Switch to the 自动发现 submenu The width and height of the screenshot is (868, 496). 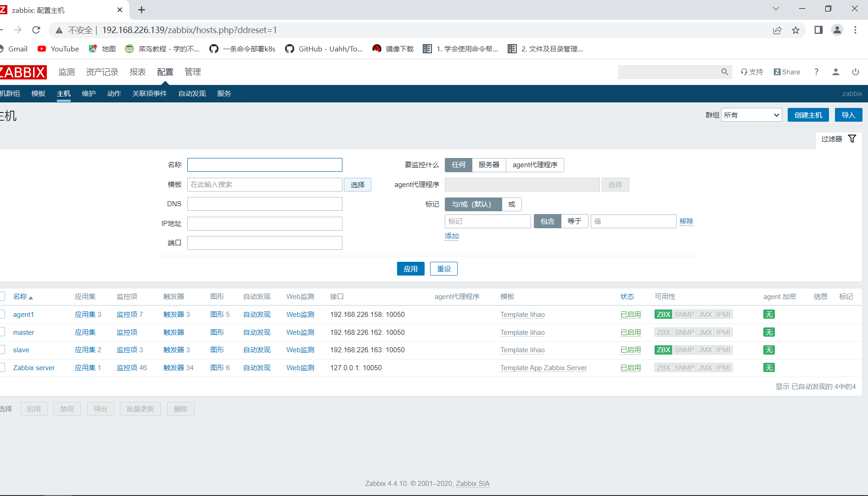tap(192, 94)
